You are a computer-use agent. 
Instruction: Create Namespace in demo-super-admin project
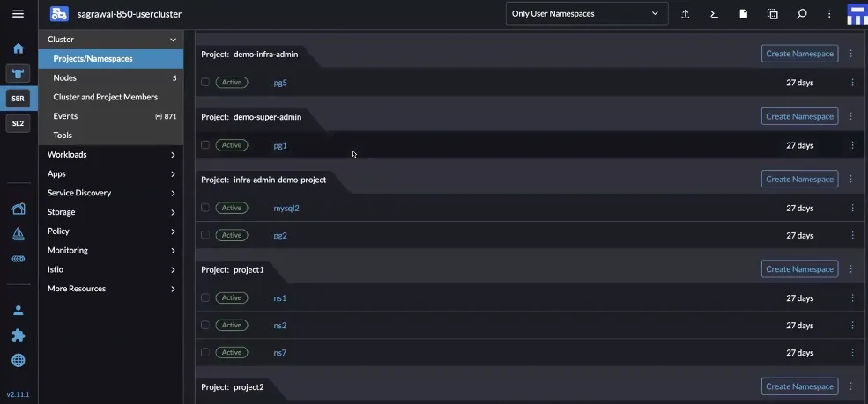click(799, 116)
